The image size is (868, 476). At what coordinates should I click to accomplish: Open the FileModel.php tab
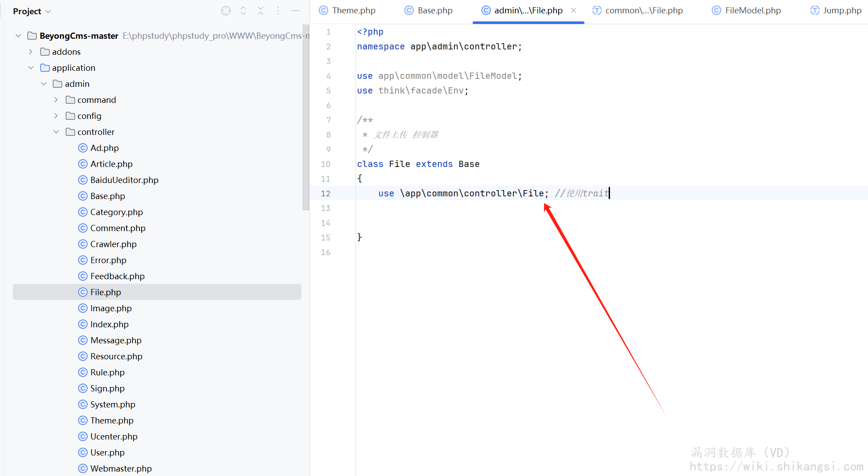click(747, 11)
